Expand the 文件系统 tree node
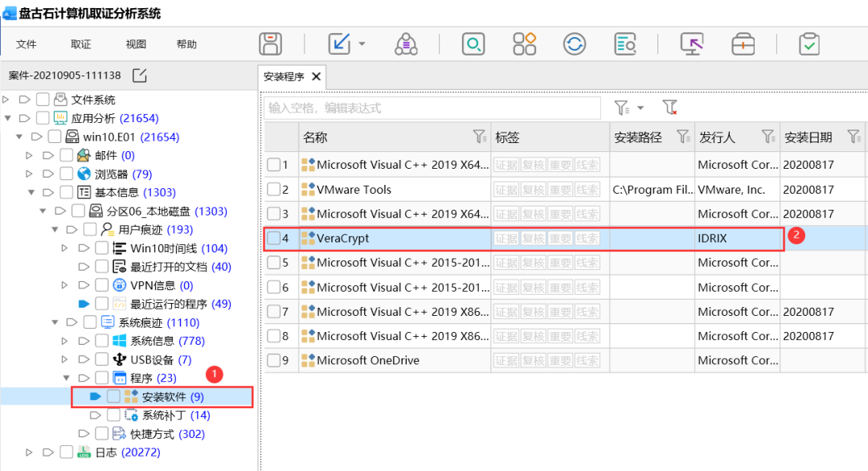 [x=6, y=100]
